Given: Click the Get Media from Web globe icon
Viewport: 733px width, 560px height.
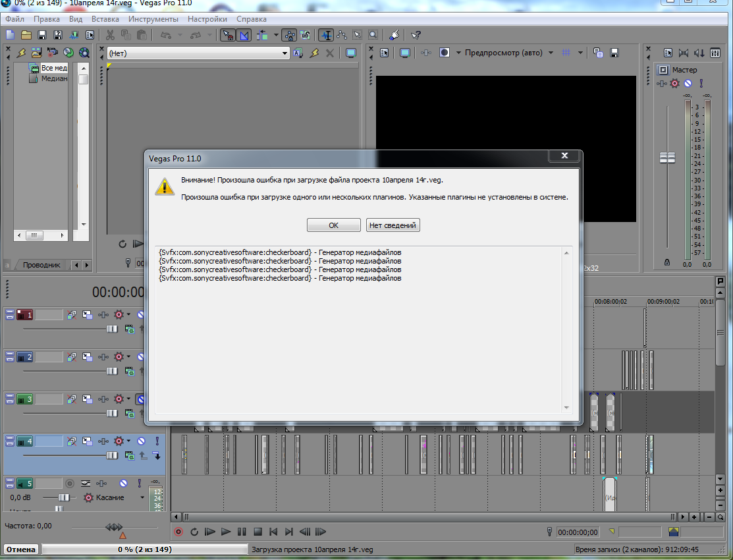Looking at the screenshot, I should [84, 53].
